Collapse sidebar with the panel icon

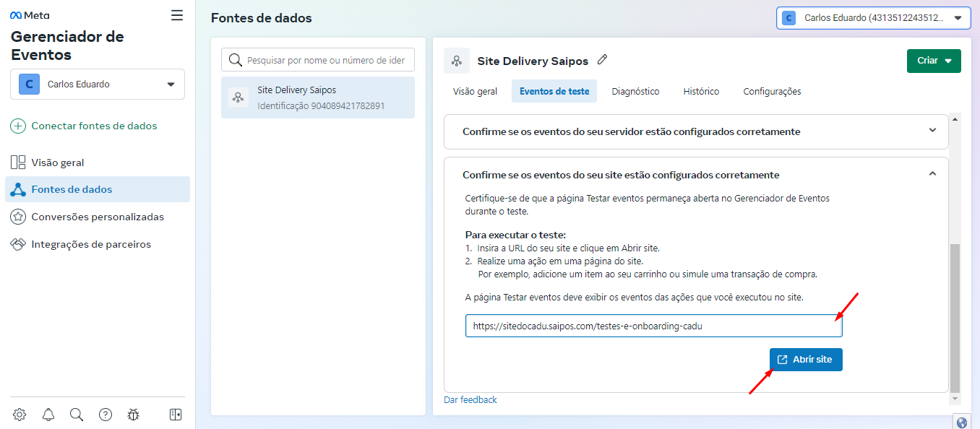(176, 415)
